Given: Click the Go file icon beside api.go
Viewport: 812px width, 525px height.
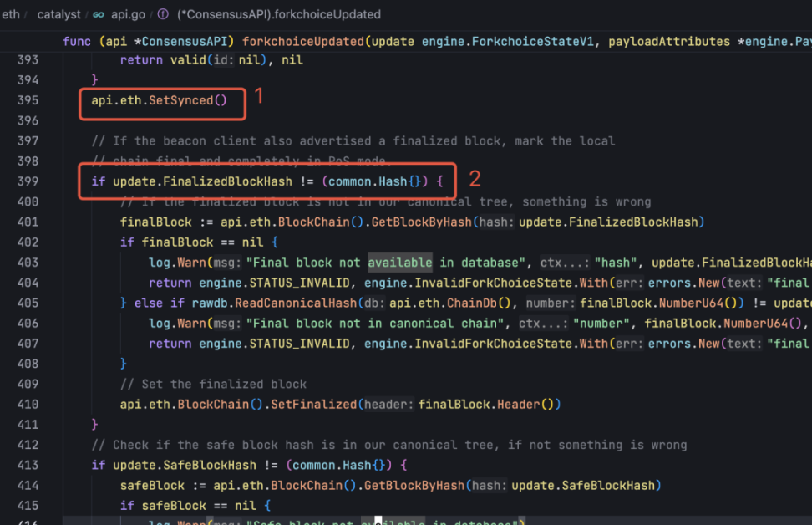Looking at the screenshot, I should pos(99,14).
